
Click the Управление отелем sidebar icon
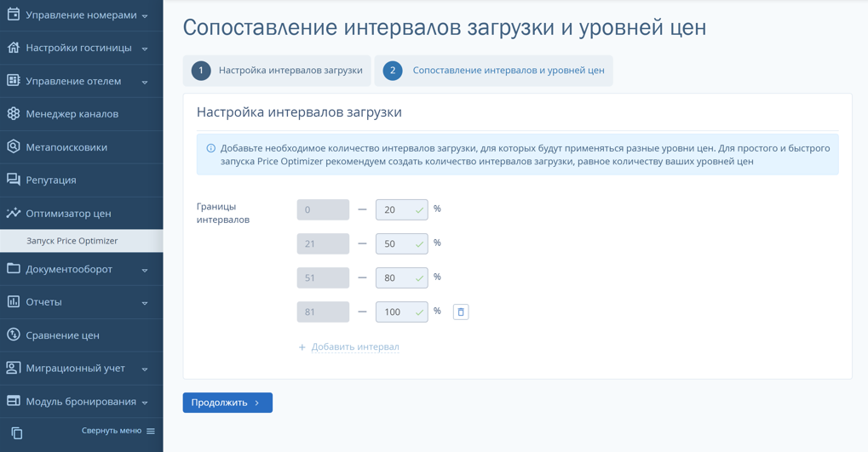click(x=14, y=80)
